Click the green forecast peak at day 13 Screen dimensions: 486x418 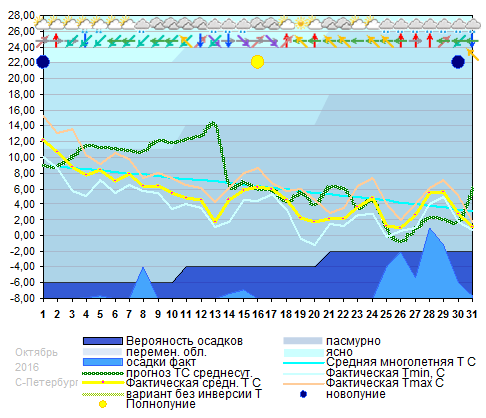213,124
